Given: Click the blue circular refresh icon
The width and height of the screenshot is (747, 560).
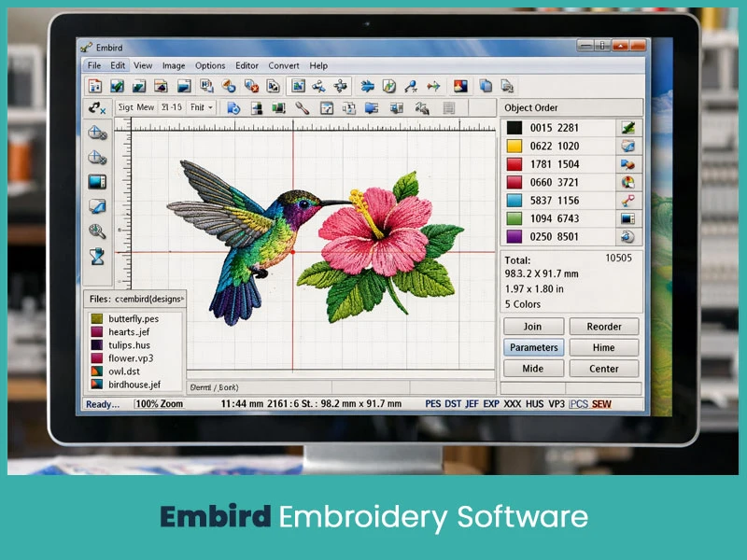Looking at the screenshot, I should 233,108.
